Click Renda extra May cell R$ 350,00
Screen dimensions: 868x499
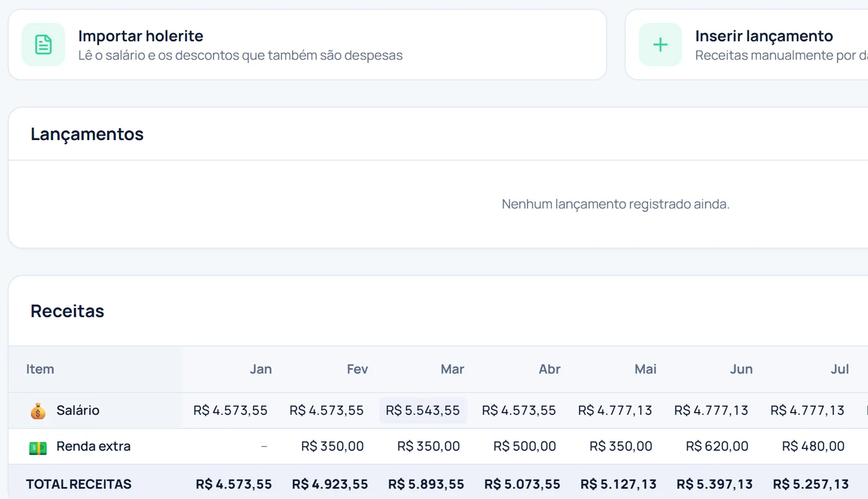coord(621,446)
